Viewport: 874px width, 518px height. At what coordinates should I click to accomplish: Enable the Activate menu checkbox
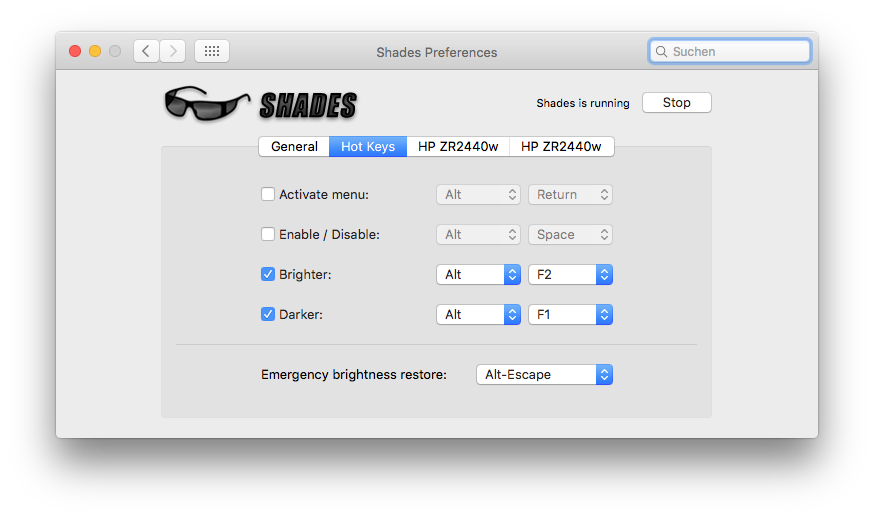coord(268,194)
